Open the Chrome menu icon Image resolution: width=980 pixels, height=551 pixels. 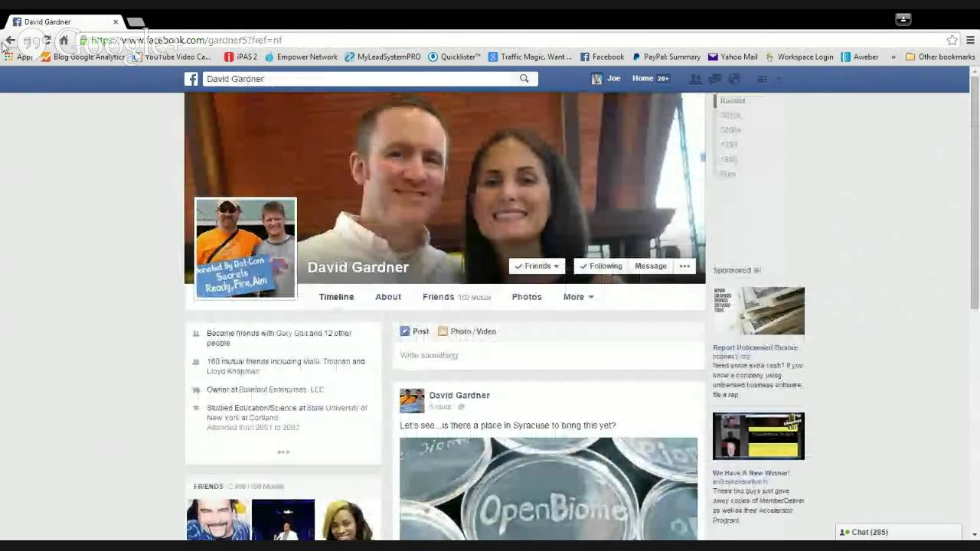(x=970, y=41)
